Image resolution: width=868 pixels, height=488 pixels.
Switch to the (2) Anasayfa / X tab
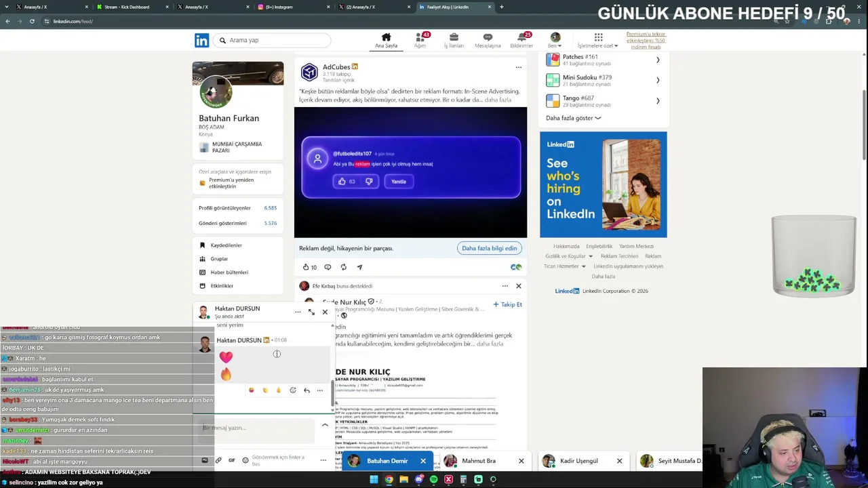374,7
